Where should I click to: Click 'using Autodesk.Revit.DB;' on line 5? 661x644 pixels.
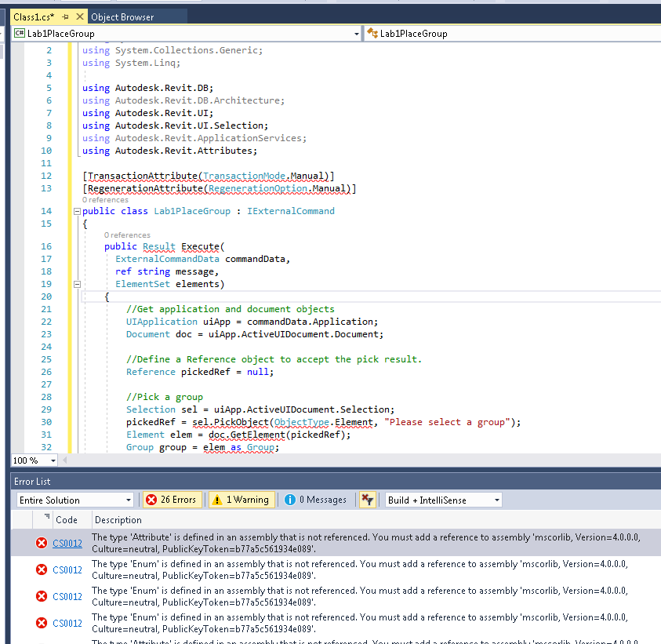[x=147, y=88]
